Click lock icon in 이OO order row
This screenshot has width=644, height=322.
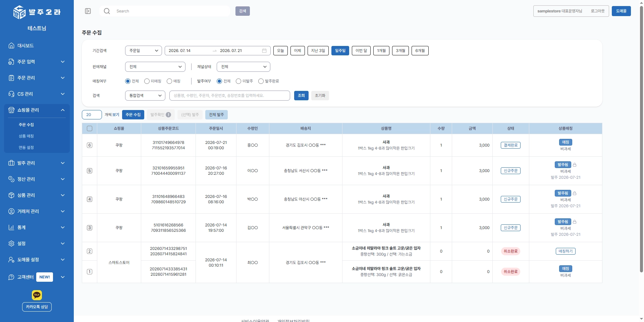(575, 165)
